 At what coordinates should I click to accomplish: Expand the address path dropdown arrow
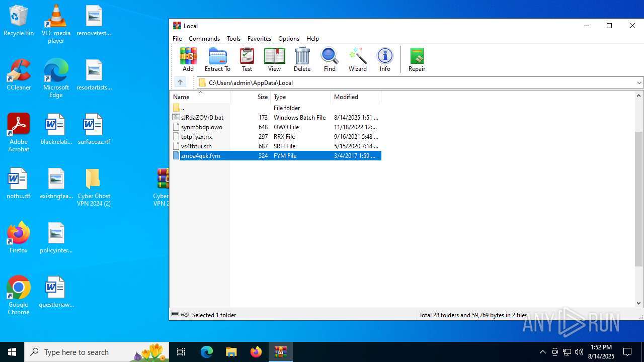[639, 83]
